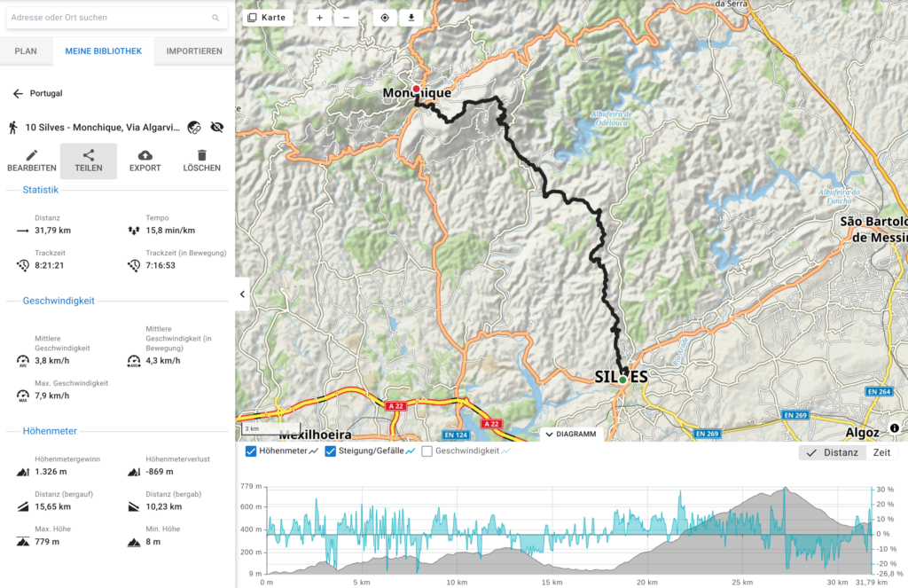The height and width of the screenshot is (588, 908).
Task: Collapse the Diagramm panel
Action: tap(571, 435)
